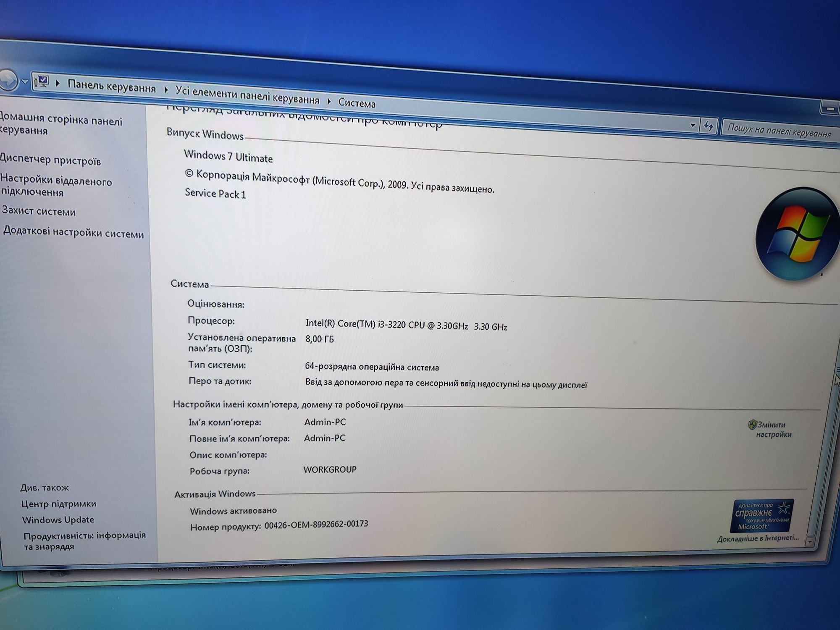The width and height of the screenshot is (840, 630).
Task: Open the recent pages dropdown arrow beside Back
Action: pos(25,81)
